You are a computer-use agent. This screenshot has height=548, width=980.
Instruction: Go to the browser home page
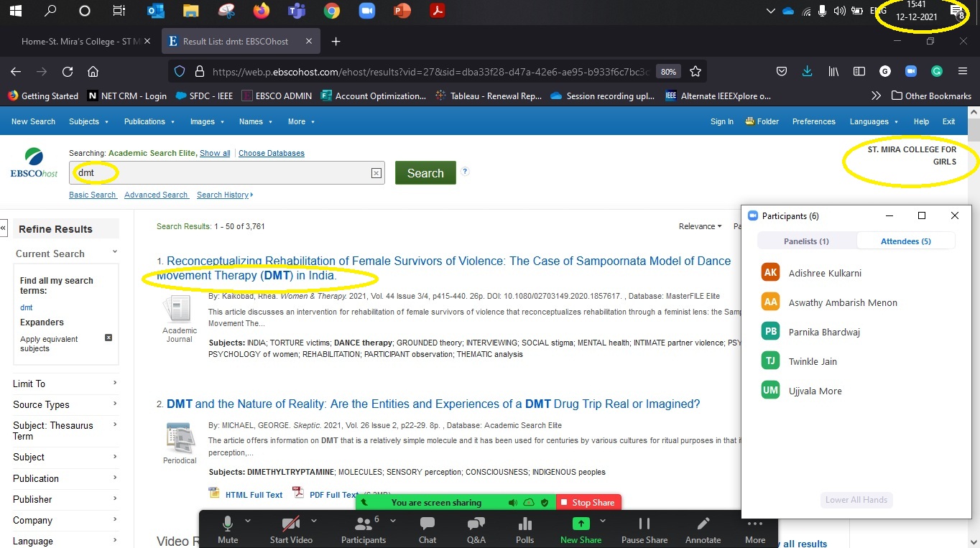tap(93, 71)
